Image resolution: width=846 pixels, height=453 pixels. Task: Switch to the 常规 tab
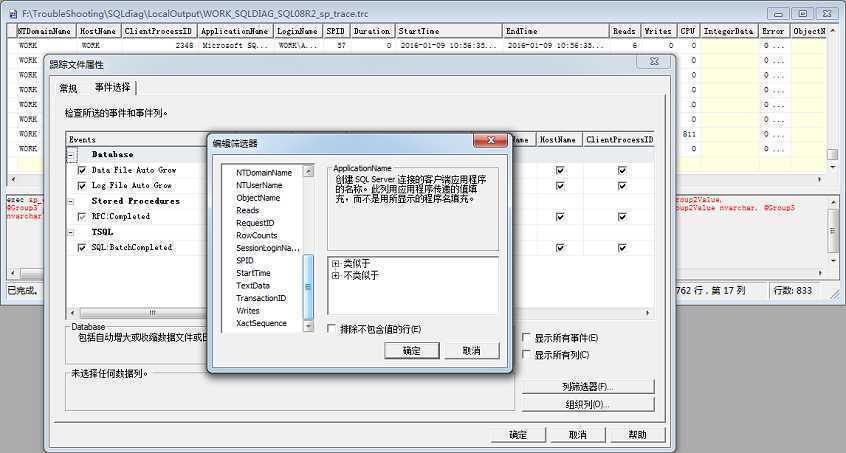tap(69, 88)
